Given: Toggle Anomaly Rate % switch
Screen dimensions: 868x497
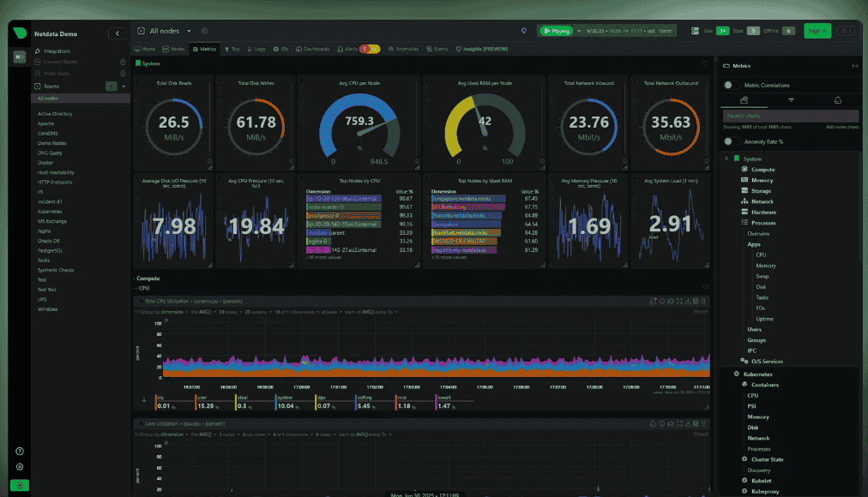Looking at the screenshot, I should pos(732,141).
